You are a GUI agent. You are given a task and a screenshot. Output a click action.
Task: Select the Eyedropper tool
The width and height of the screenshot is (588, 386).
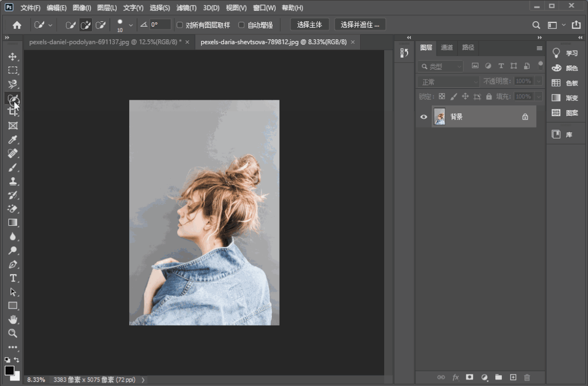coord(13,140)
